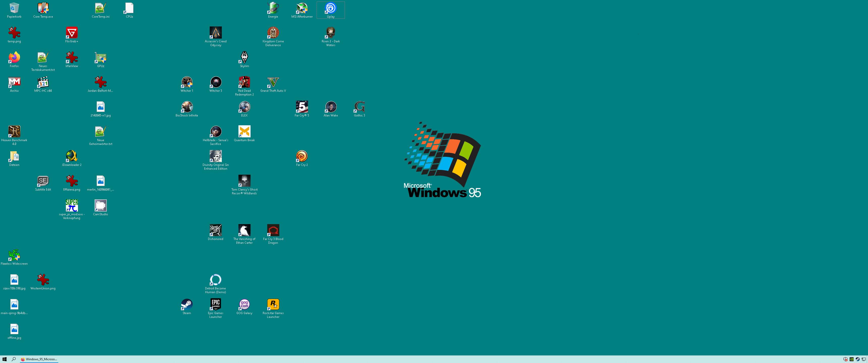Viewport: 868px width, 363px height.
Task: Select the GOG Galaxy shortcut
Action: (x=244, y=305)
